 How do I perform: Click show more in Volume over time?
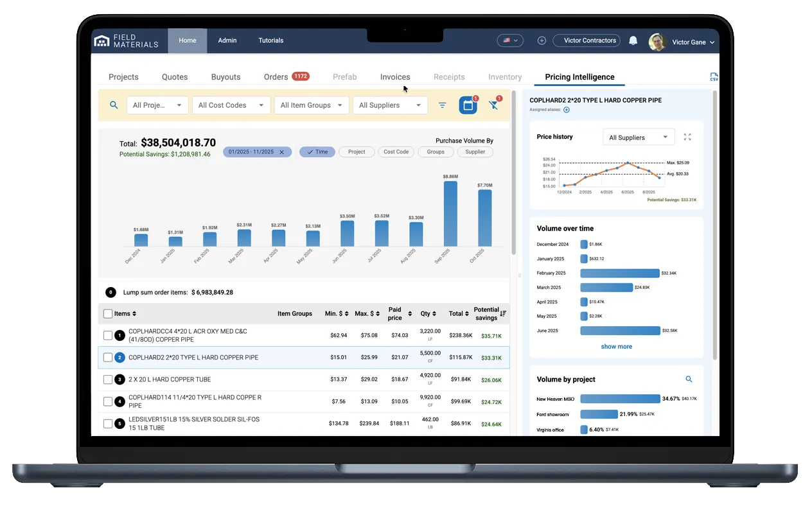(x=615, y=346)
